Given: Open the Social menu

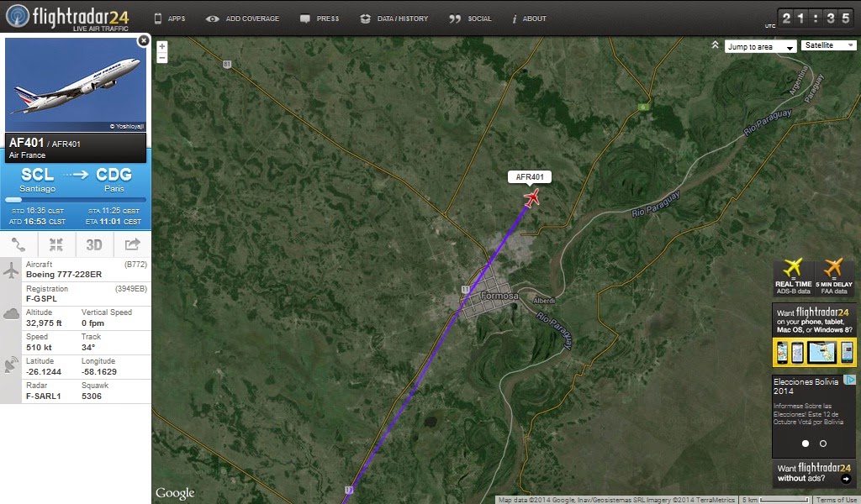Looking at the screenshot, I should pyautogui.click(x=470, y=18).
